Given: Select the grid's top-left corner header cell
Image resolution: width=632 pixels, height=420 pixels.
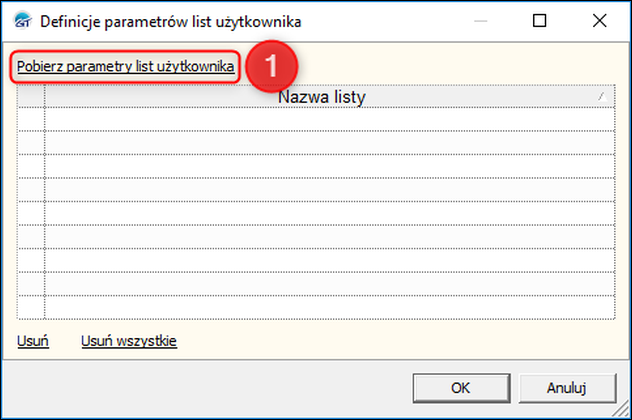Looking at the screenshot, I should point(31,97).
